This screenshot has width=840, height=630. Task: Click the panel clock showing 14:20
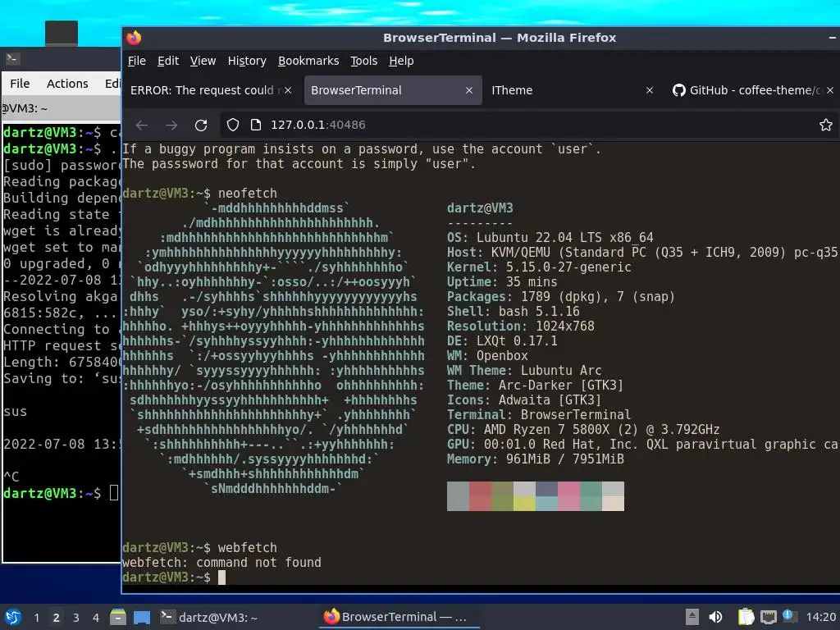820,617
